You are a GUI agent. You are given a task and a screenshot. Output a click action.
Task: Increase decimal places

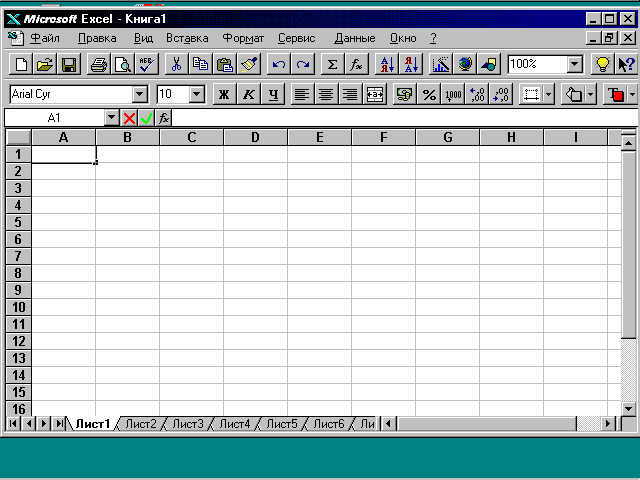pos(477,95)
